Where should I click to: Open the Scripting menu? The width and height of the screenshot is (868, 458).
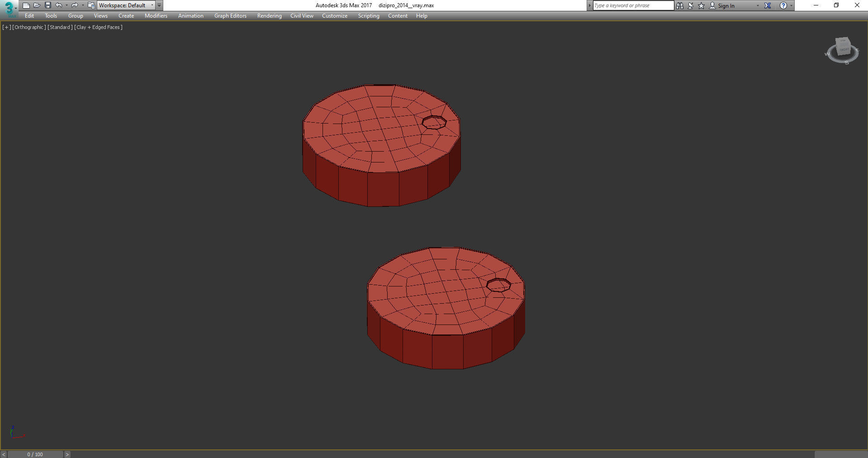point(369,16)
